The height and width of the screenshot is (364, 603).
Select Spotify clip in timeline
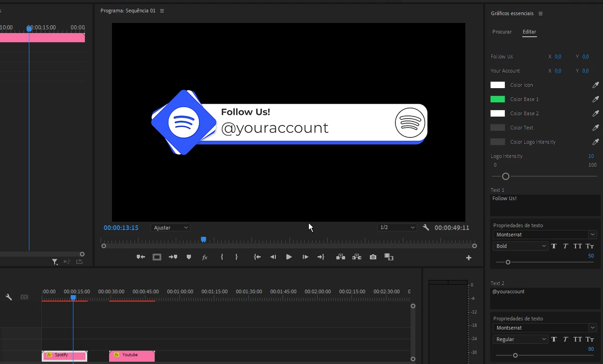64,356
